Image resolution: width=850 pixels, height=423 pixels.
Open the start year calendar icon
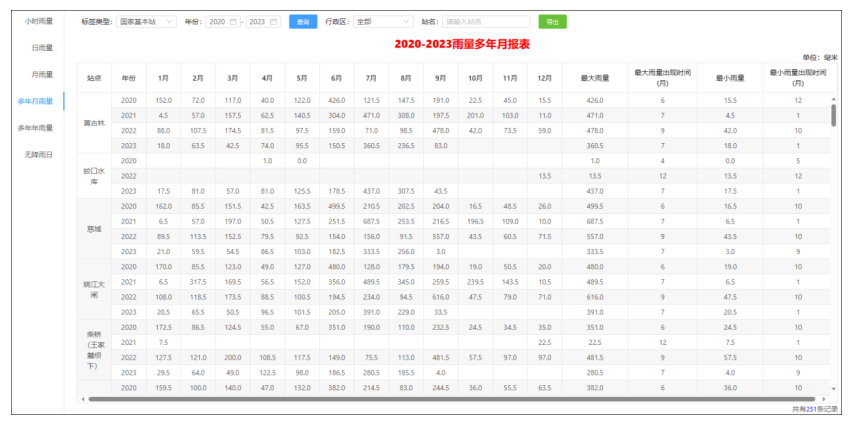tap(234, 22)
